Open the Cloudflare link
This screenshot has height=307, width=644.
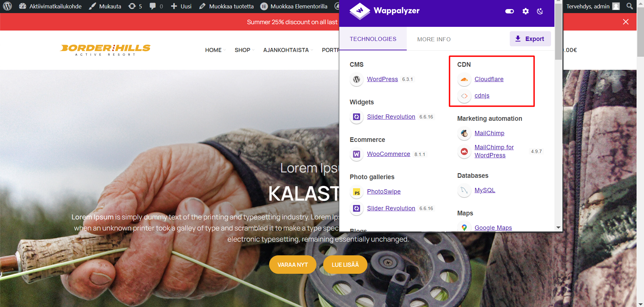[x=489, y=79]
